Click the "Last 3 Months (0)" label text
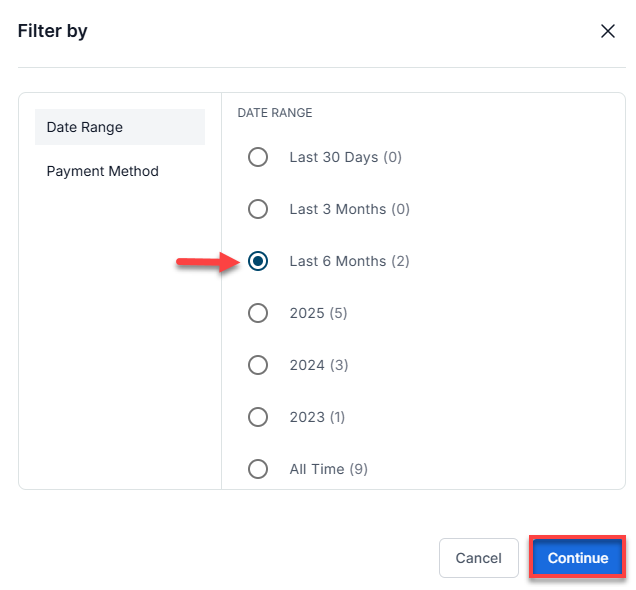This screenshot has width=636, height=590. point(349,209)
